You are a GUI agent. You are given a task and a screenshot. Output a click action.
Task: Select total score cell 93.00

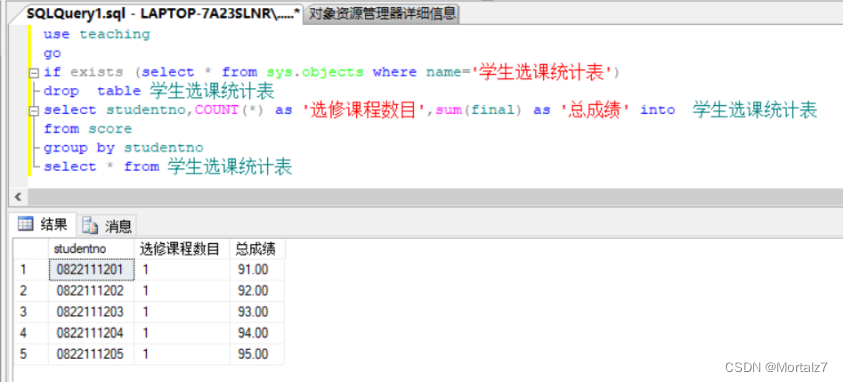pos(257,312)
